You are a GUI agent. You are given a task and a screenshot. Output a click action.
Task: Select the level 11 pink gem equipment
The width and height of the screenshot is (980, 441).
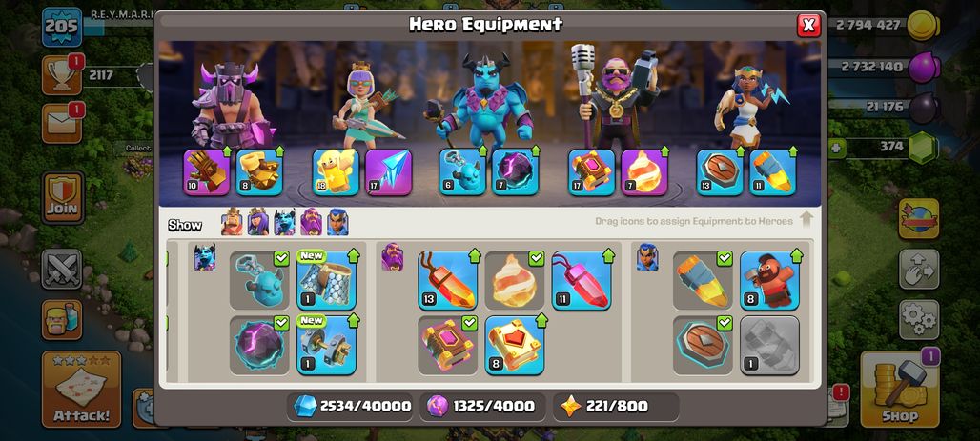tap(582, 280)
